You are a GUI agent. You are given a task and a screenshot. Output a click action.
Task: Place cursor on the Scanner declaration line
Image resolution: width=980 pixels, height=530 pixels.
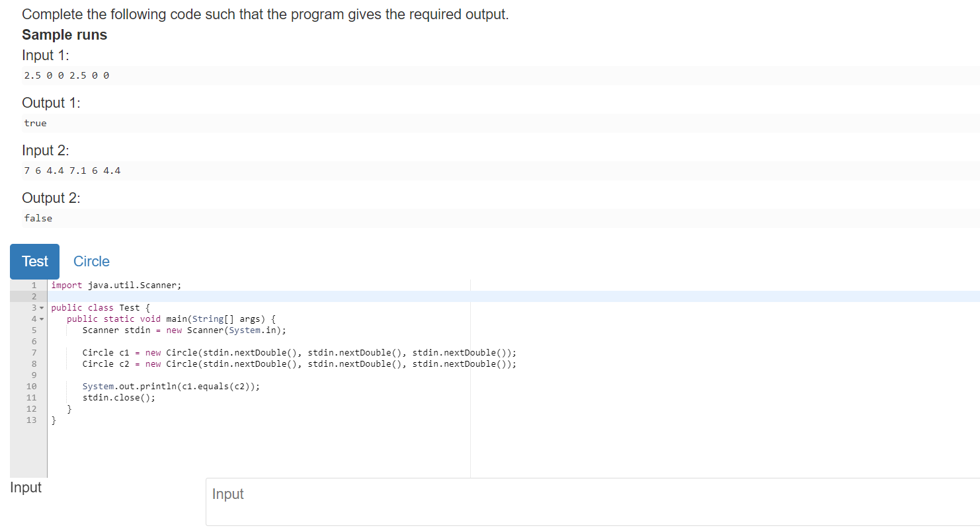pyautogui.click(x=183, y=330)
